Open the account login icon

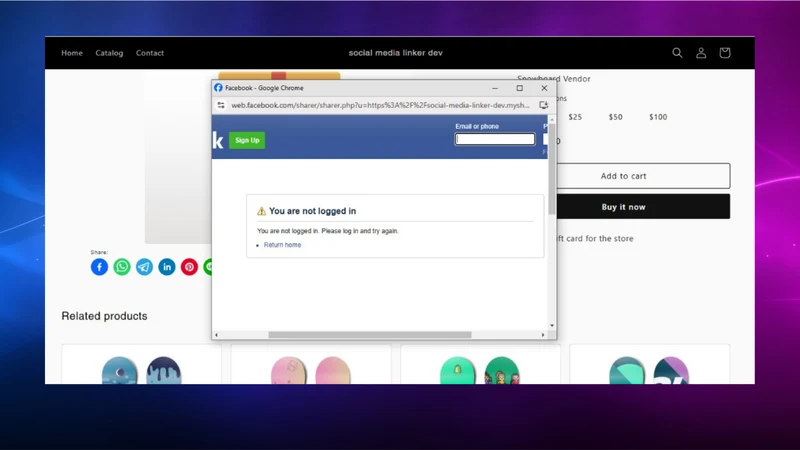click(701, 53)
